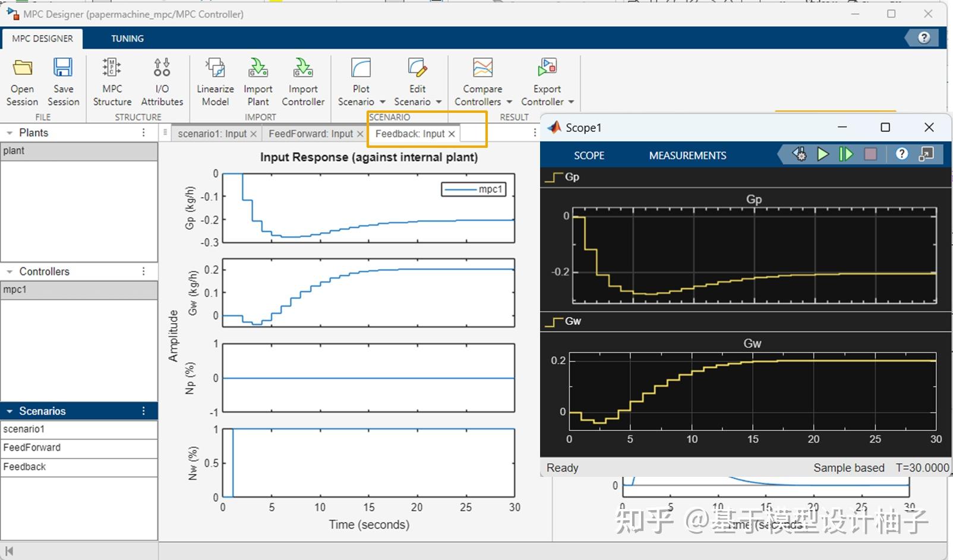Viewport: 953px width, 560px height.
Task: Click the Import Controller icon
Action: click(x=302, y=80)
